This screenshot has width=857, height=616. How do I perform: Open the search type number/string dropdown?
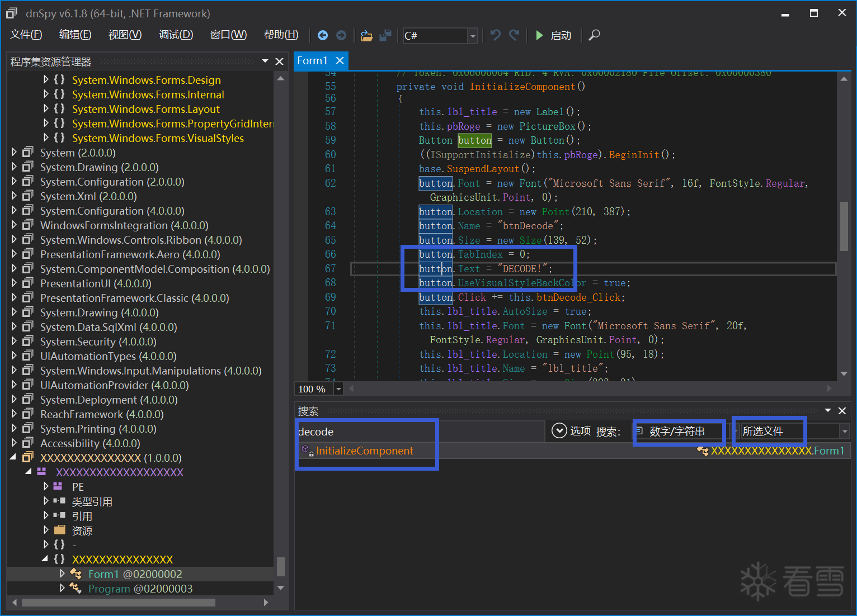pos(679,431)
